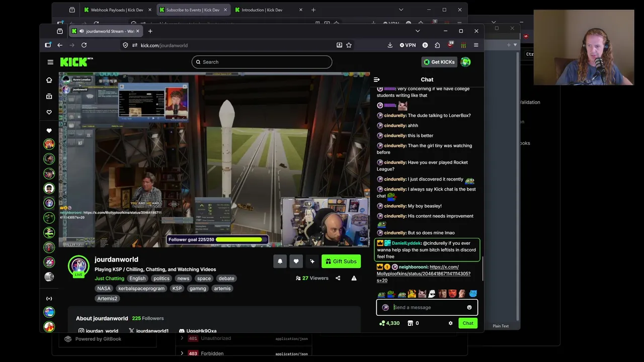Click the red badge extension icon showing 19
The width and height of the screenshot is (644, 362).
pyautogui.click(x=450, y=45)
